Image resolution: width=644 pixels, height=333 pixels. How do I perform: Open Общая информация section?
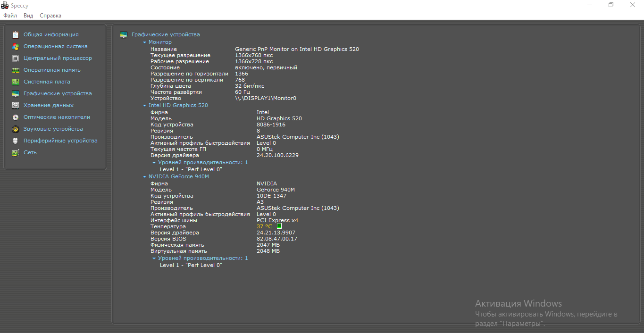[51, 34]
